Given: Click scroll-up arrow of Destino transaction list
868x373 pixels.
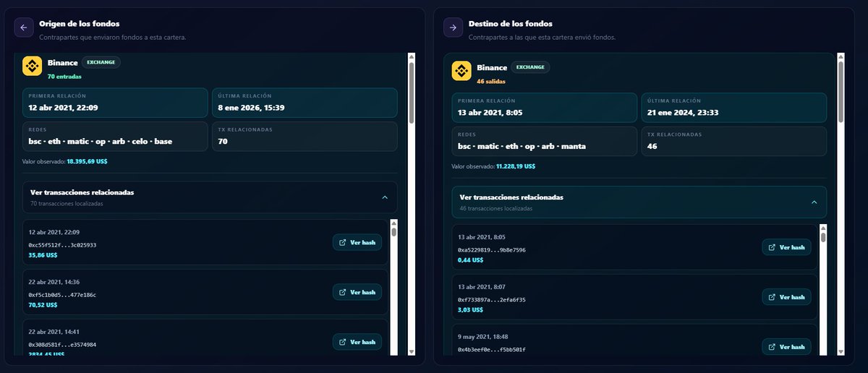Looking at the screenshot, I should [823, 228].
